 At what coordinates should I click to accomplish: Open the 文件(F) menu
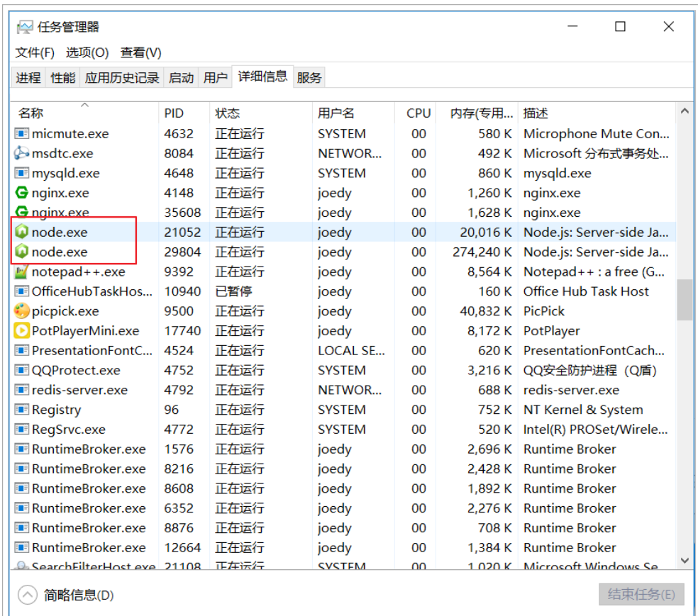pos(35,52)
